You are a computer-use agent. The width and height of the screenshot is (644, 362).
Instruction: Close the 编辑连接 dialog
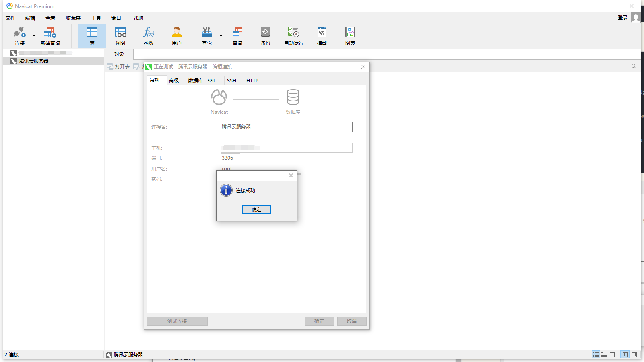tap(363, 67)
